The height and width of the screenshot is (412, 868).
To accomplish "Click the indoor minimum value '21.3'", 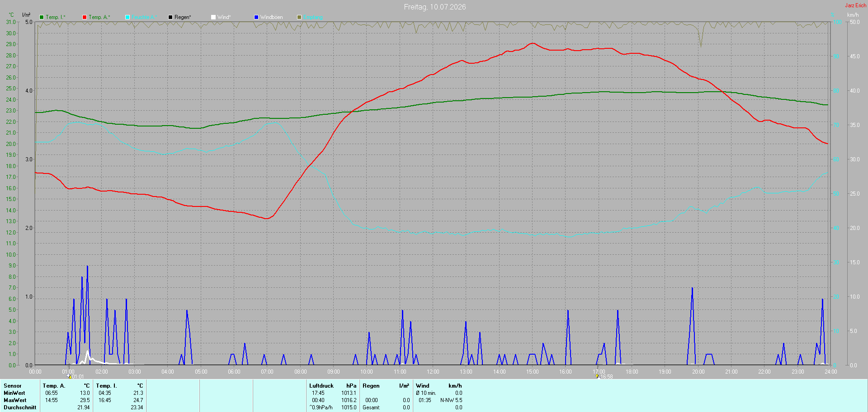I will (x=138, y=393).
